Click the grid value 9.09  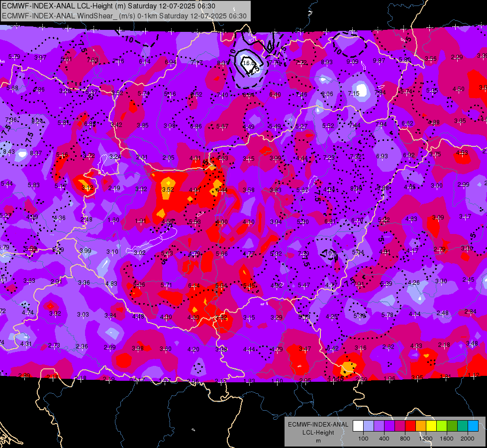pos(352,62)
